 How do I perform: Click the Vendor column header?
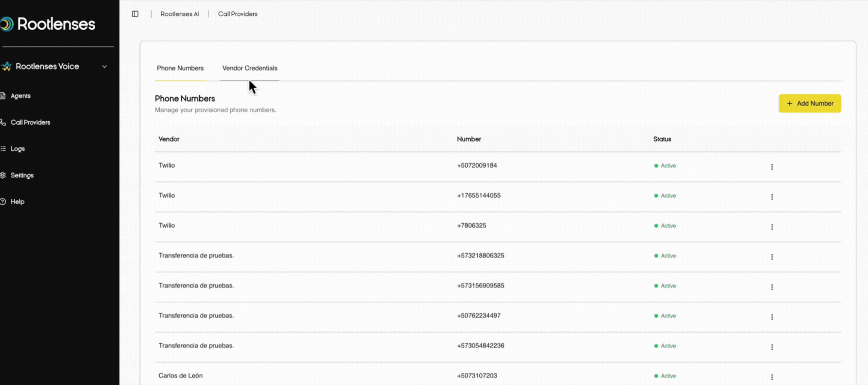point(169,139)
